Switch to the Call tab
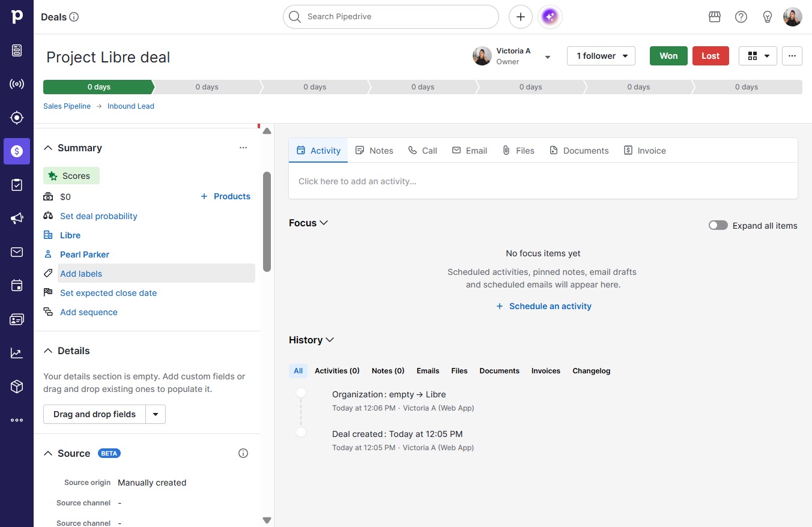812x527 pixels. [423, 151]
